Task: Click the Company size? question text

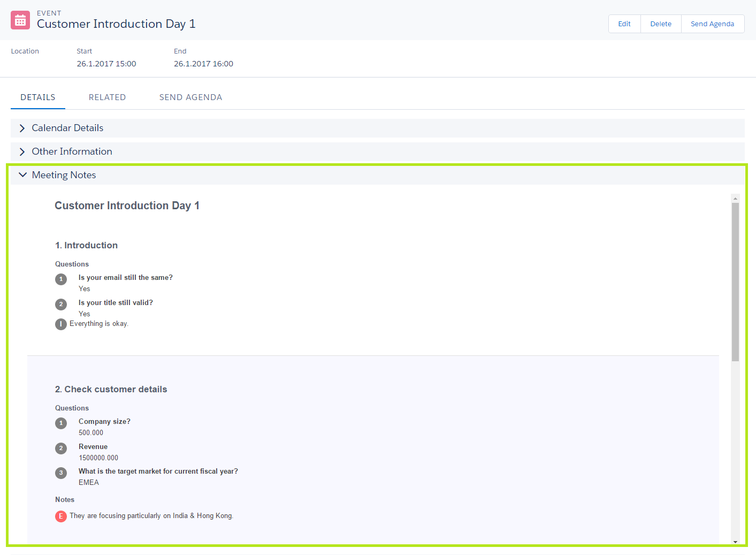Action: click(x=104, y=421)
